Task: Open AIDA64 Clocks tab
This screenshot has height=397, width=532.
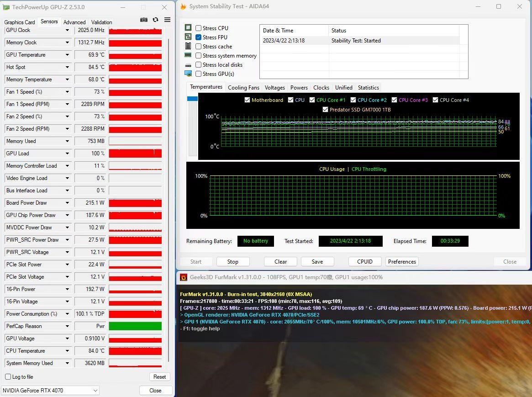Action: [x=321, y=88]
